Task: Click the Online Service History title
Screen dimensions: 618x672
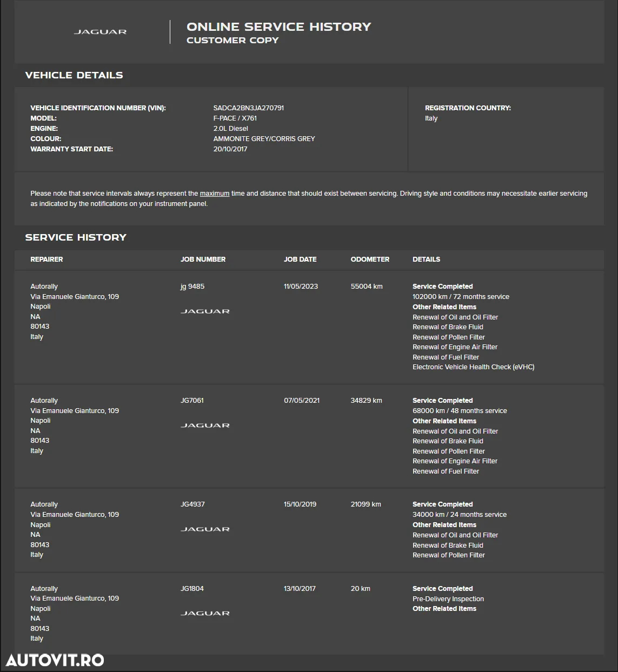Action: pos(278,27)
